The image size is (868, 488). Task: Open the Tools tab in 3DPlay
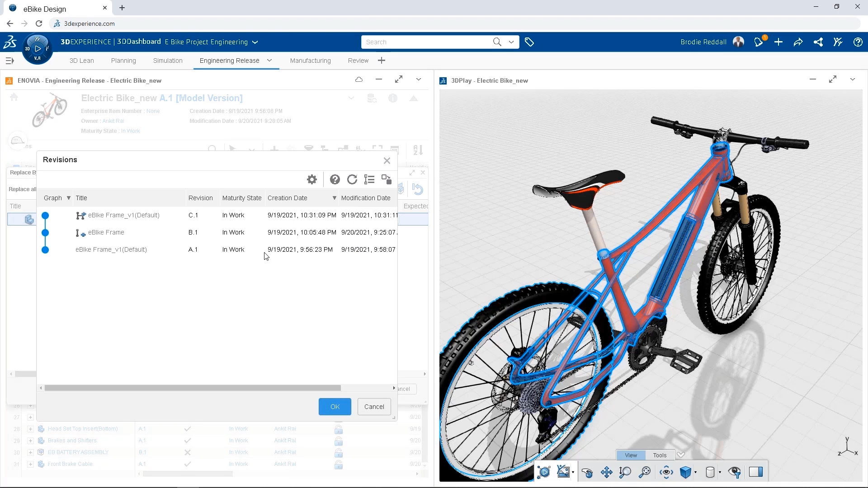tap(659, 455)
